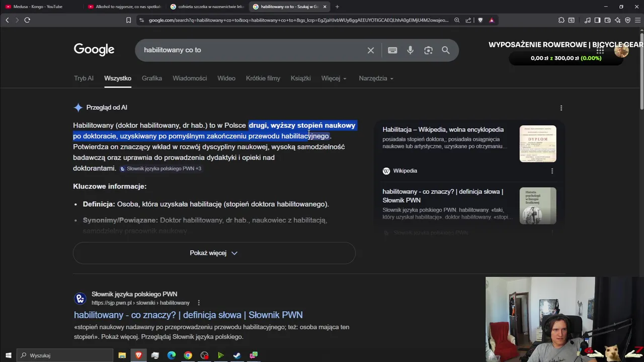Viewport: 644px width, 362px height.
Task: Click the diploma thumbnail in Wikipedia card
Action: tap(538, 144)
